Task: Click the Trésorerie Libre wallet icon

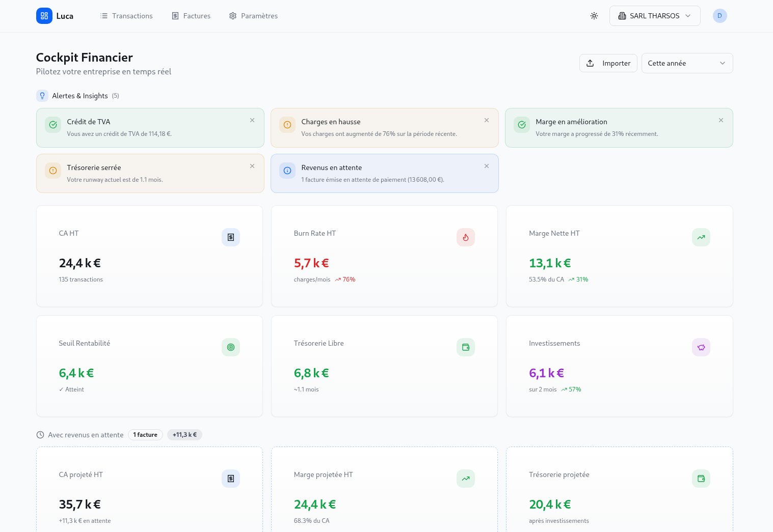Action: coord(466,347)
